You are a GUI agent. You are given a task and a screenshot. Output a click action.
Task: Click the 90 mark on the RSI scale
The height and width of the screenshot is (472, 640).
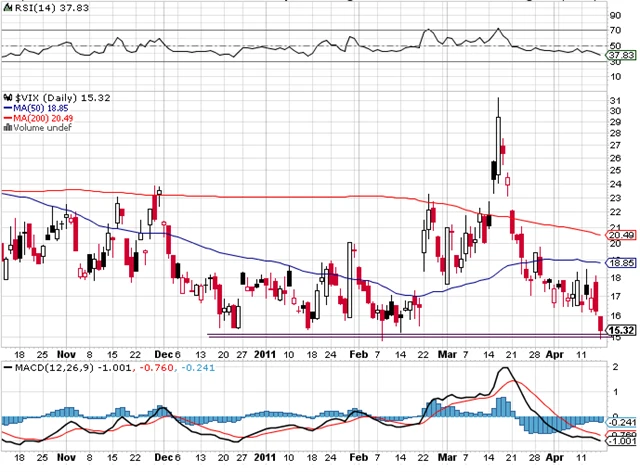(615, 16)
